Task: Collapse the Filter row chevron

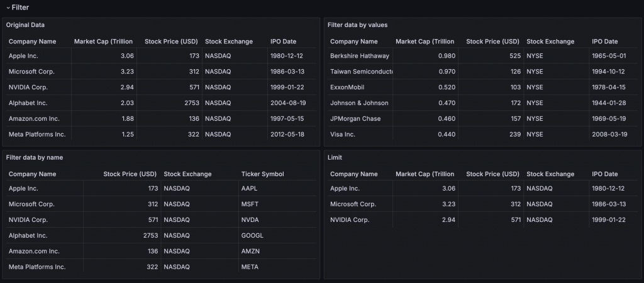Action: 8,8
